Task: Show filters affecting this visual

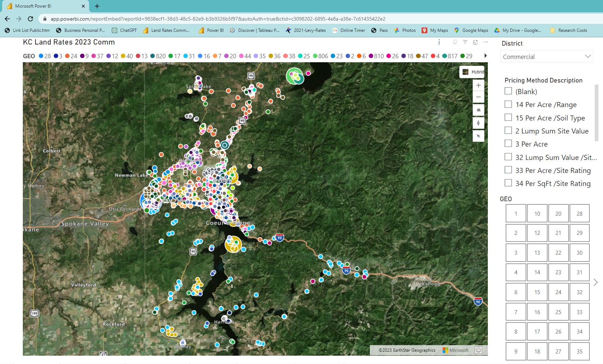Action: (465, 42)
